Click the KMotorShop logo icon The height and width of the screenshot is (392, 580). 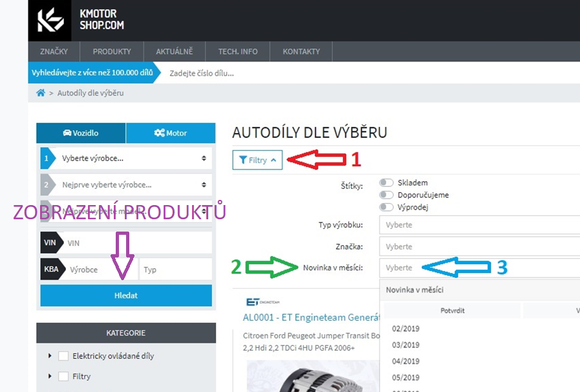tap(50, 20)
